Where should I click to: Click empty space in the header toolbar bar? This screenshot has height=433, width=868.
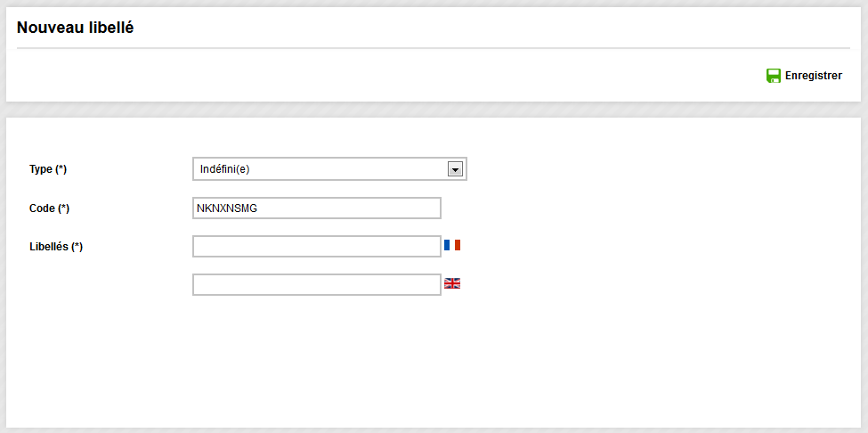pos(387,76)
